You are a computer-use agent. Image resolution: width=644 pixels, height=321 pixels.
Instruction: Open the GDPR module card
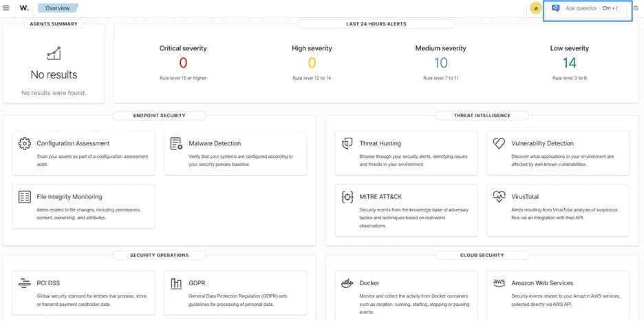[235, 294]
